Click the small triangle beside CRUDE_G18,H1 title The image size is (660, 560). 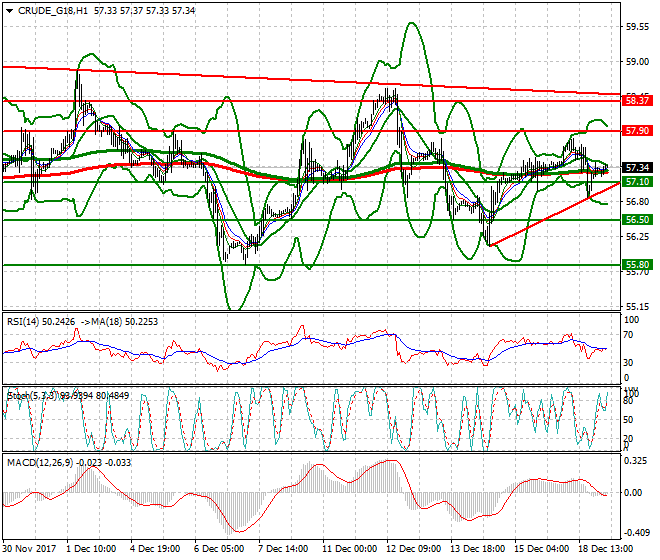(x=8, y=11)
